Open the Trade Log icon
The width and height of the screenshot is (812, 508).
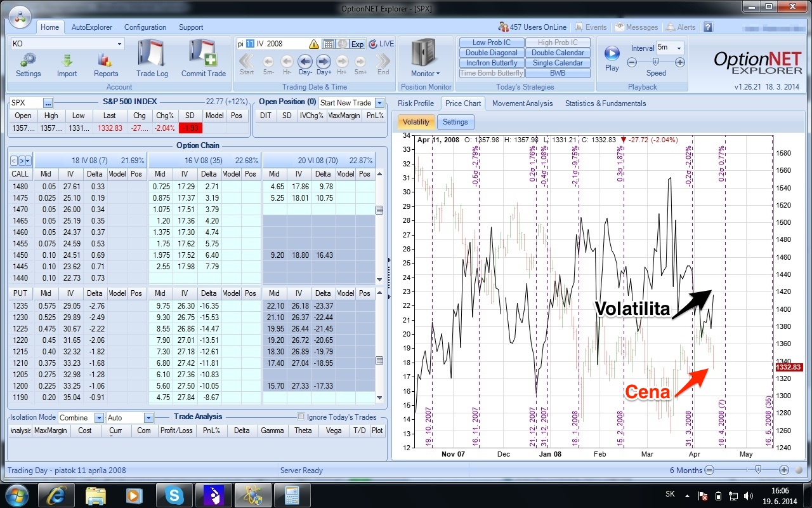tap(152, 55)
